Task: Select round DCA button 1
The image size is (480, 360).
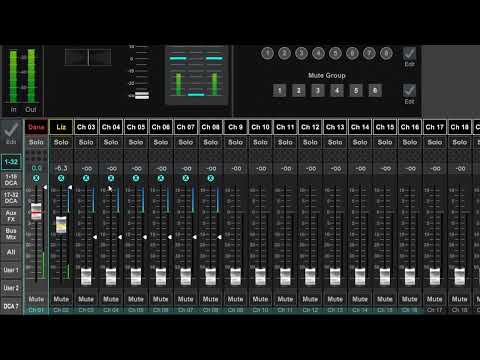Action: [x=267, y=53]
